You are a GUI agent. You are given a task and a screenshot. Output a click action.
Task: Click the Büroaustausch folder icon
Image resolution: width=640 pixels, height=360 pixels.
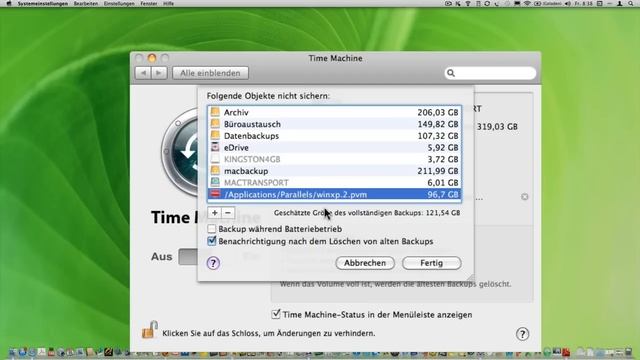215,124
